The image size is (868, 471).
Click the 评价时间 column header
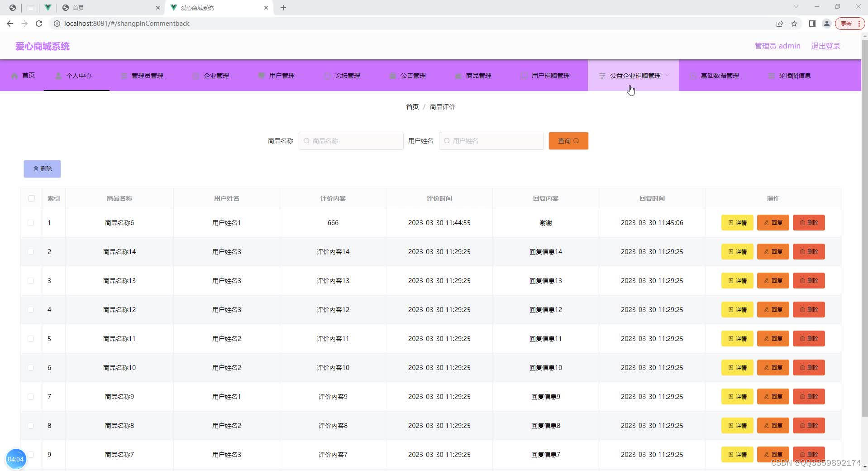439,198
